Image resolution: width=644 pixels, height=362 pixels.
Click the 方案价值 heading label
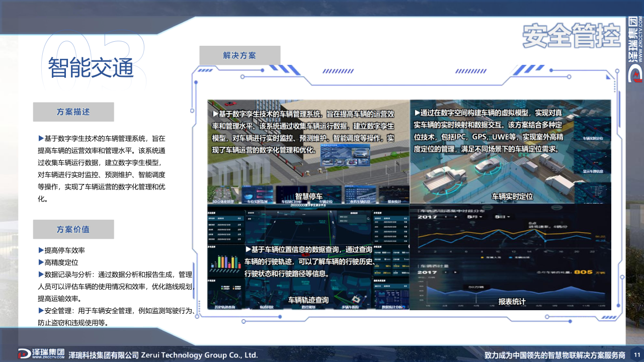(73, 229)
